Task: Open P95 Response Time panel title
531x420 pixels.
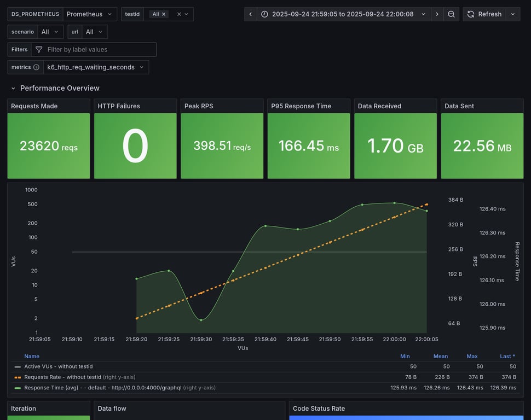Action: click(x=301, y=106)
